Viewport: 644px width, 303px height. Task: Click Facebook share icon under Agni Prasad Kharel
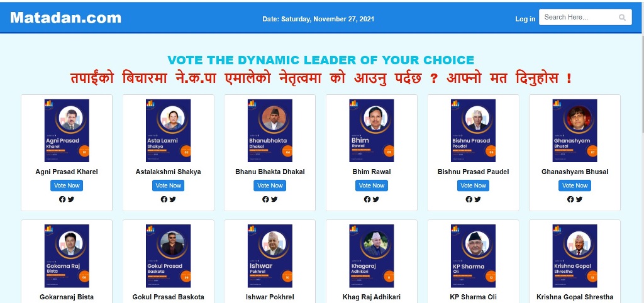62,199
